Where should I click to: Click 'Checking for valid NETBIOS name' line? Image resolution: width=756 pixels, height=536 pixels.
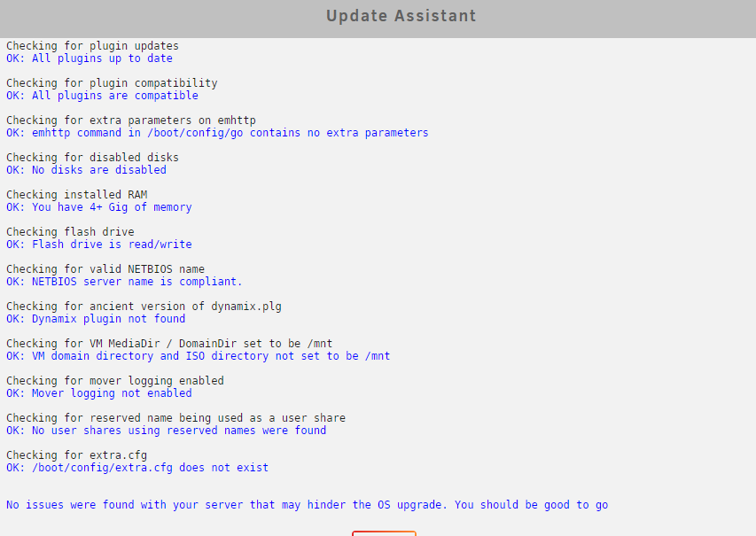[x=105, y=268]
